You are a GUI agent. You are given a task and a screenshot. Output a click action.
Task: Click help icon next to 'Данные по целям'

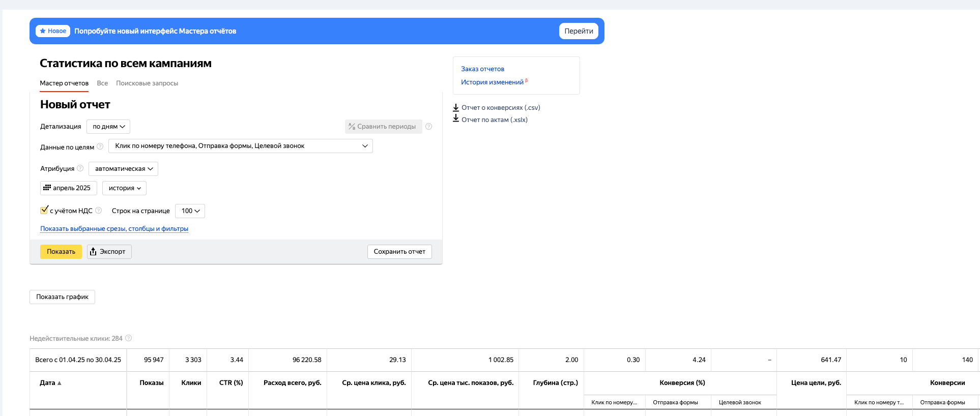click(100, 146)
